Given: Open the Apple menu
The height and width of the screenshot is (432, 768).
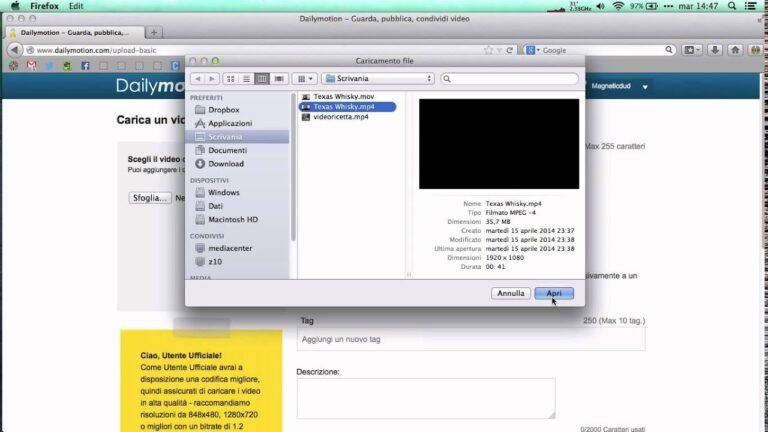Looking at the screenshot, I should 15,6.
